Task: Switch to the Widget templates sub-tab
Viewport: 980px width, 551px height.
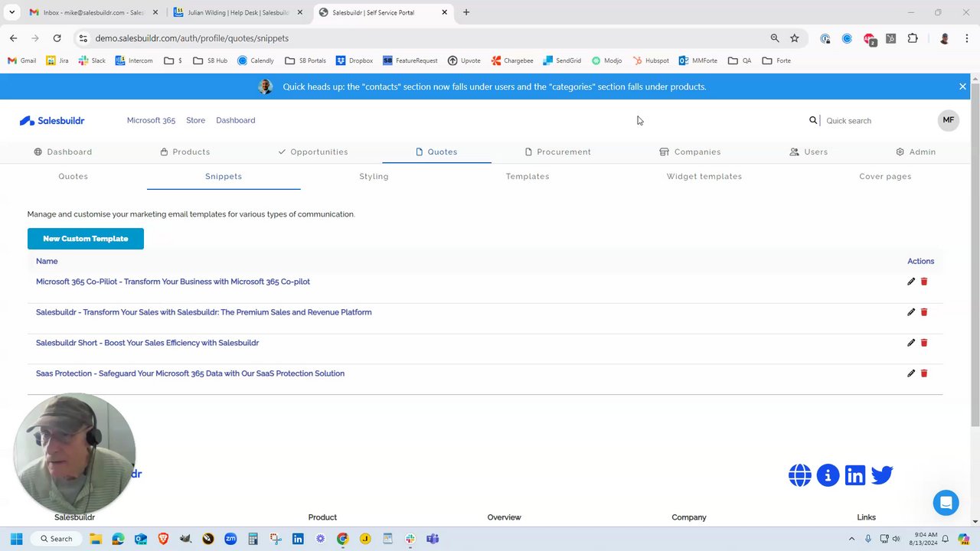Action: click(x=704, y=177)
